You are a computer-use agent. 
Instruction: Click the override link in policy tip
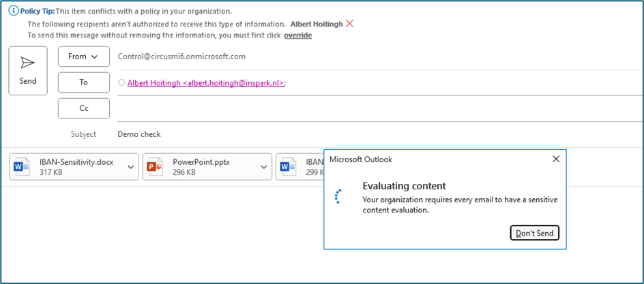297,35
